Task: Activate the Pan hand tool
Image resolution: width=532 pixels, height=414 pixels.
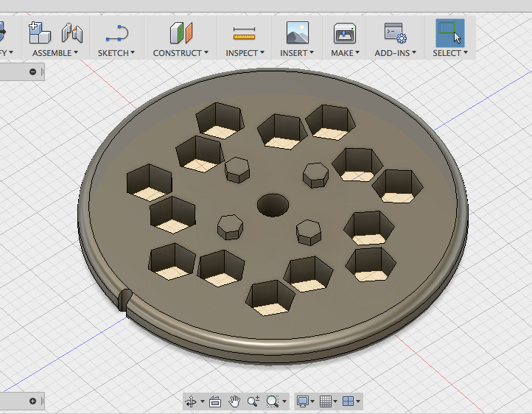Action: (x=234, y=401)
